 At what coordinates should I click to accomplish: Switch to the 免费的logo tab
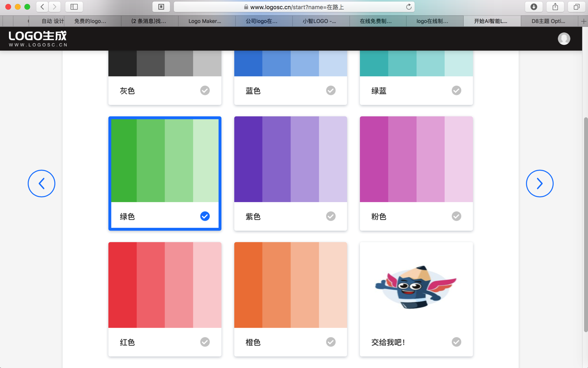[92, 21]
